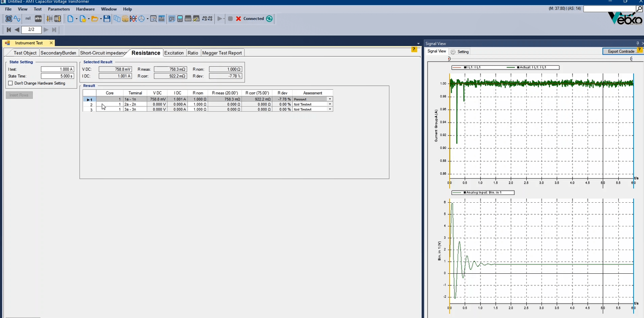Click the new blank document icon

click(x=70, y=19)
